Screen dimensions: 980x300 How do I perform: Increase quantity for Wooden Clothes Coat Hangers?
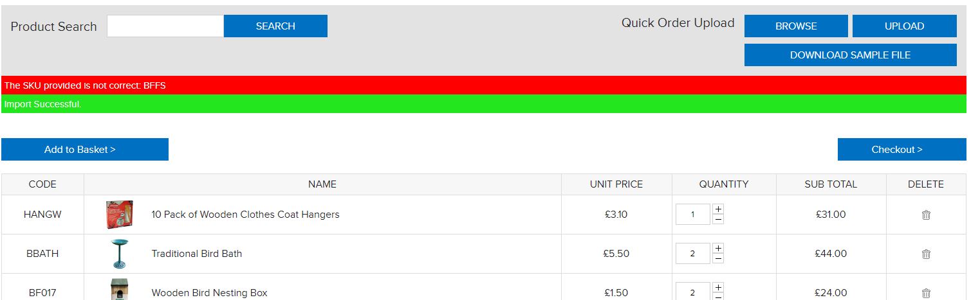718,209
